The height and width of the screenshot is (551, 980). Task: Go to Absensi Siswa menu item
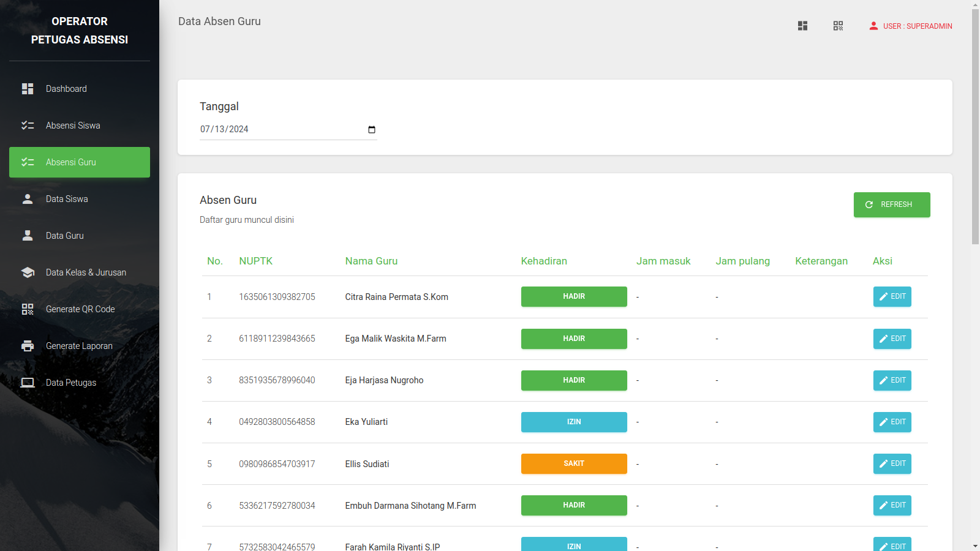(73, 126)
